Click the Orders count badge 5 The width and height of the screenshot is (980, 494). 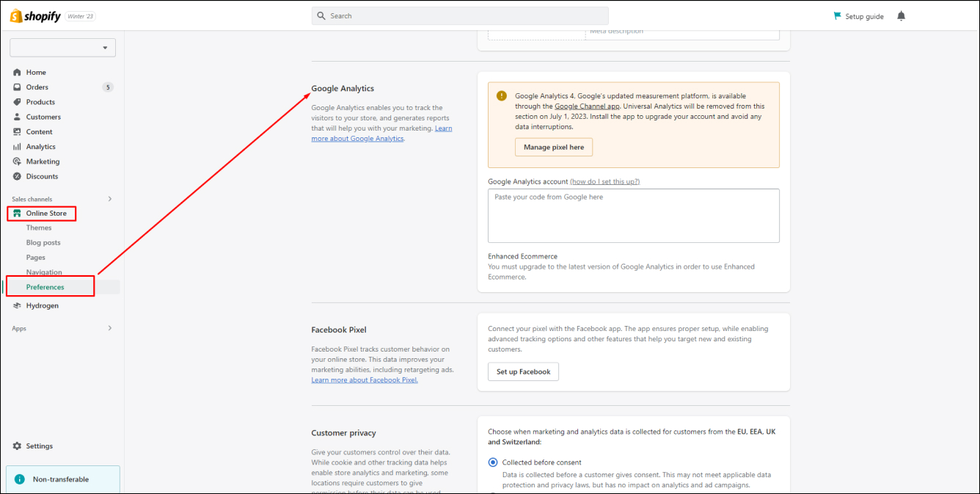coord(108,87)
